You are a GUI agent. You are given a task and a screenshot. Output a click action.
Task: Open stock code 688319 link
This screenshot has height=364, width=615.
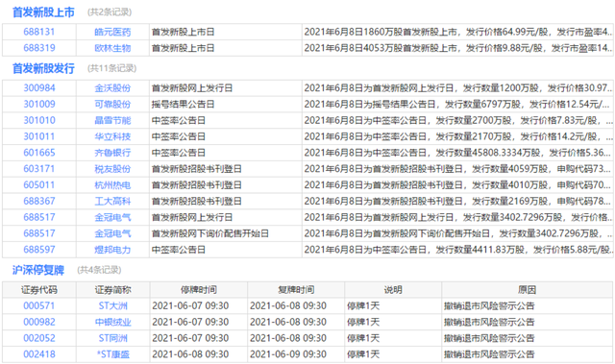pyautogui.click(x=38, y=48)
